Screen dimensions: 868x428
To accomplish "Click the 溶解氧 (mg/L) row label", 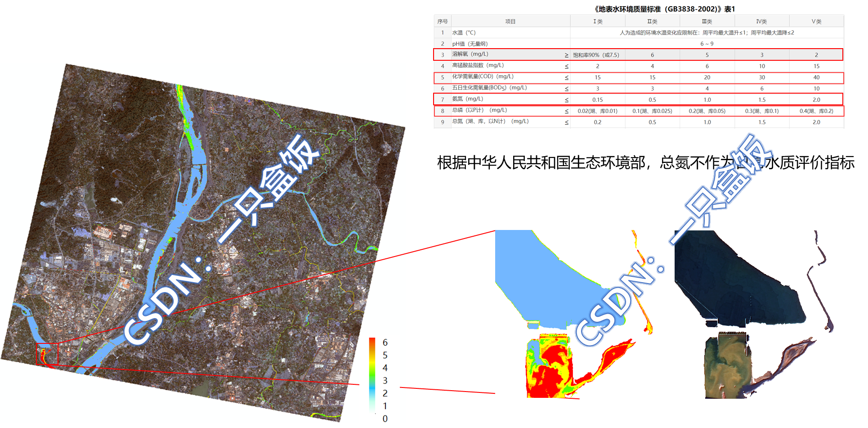I will pos(470,54).
